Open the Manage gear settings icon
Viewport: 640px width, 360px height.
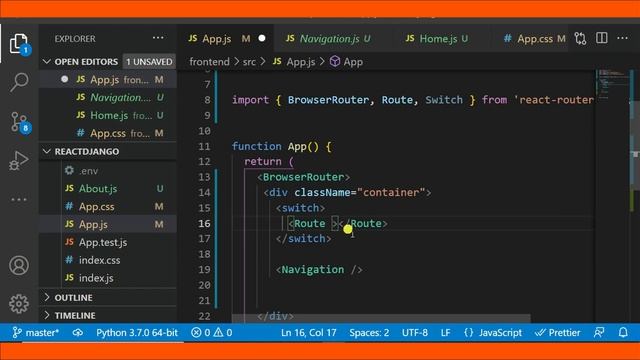pos(19,304)
